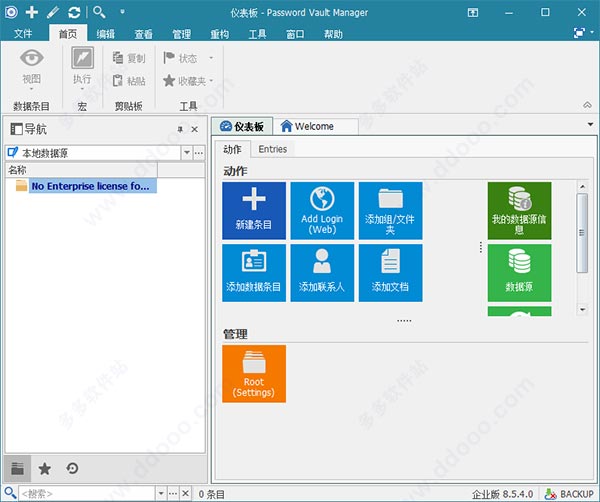The height and width of the screenshot is (502, 600).
Task: Open the 文件 menu
Action: [23, 34]
